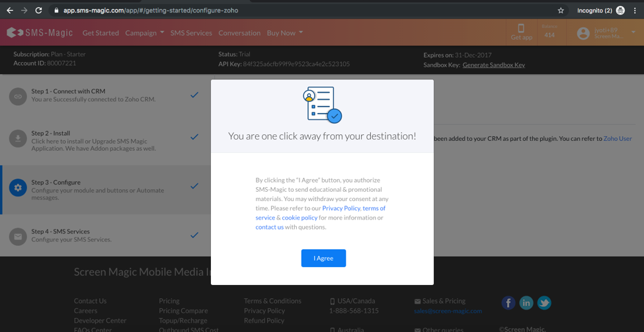Open footer Refund Policy link
Image resolution: width=644 pixels, height=332 pixels.
[x=264, y=321]
